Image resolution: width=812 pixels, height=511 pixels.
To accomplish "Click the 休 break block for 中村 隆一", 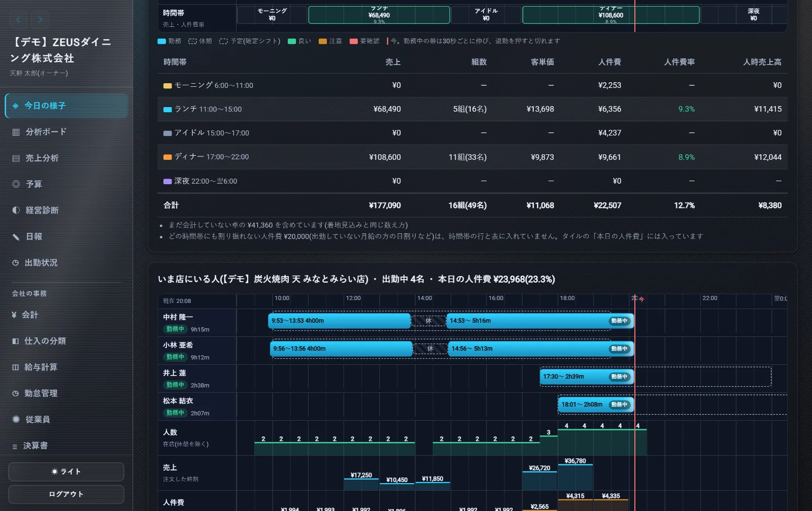I will pos(428,321).
